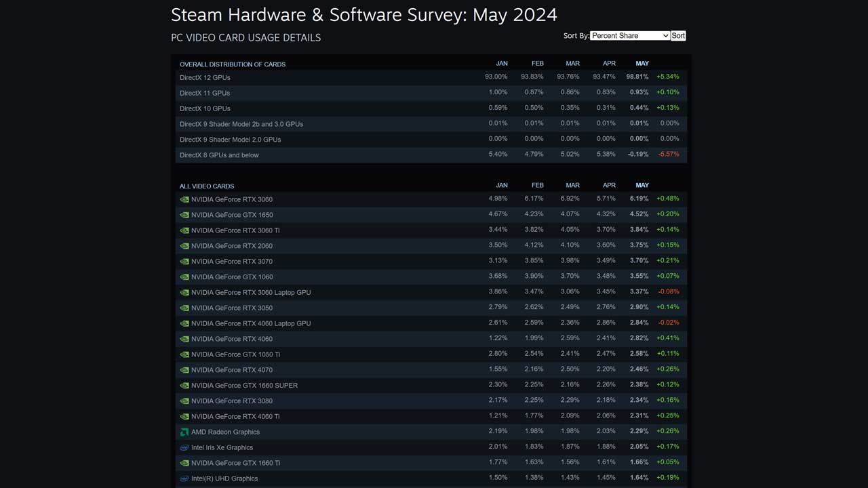Click the NVIDIA GeForce RTX 3080 name
This screenshot has height=488, width=868.
point(232,401)
